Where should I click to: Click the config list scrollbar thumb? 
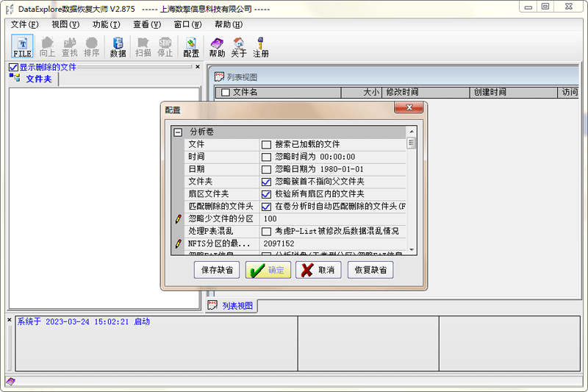point(412,143)
